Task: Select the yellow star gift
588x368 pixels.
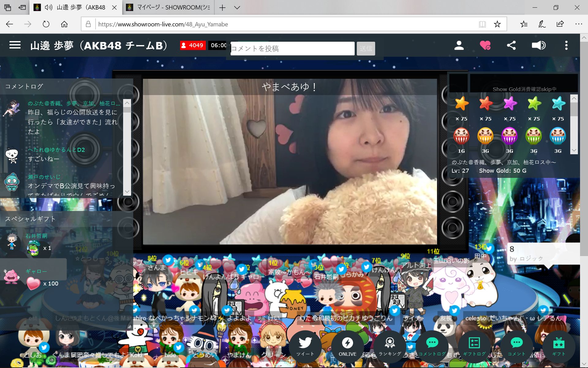Action: click(461, 104)
